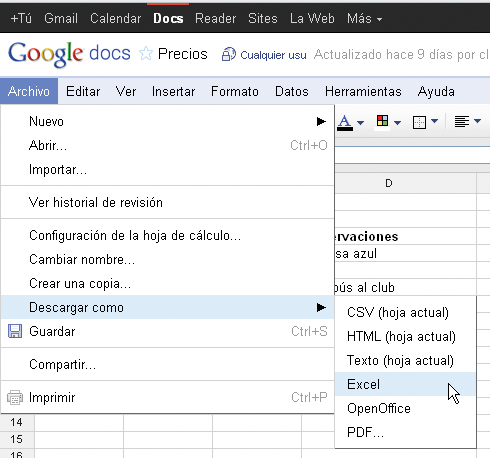Choose Crear una copia...
This screenshot has height=458, width=490.
[167, 283]
